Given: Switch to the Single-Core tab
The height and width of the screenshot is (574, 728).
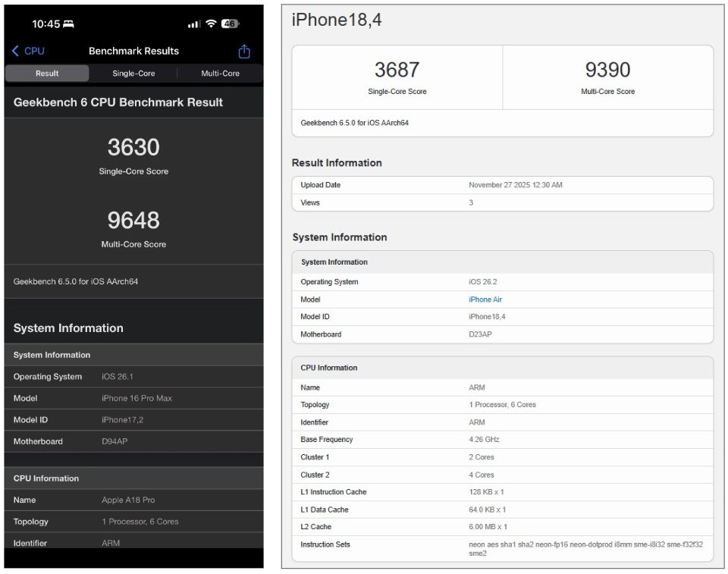Looking at the screenshot, I should (x=133, y=74).
